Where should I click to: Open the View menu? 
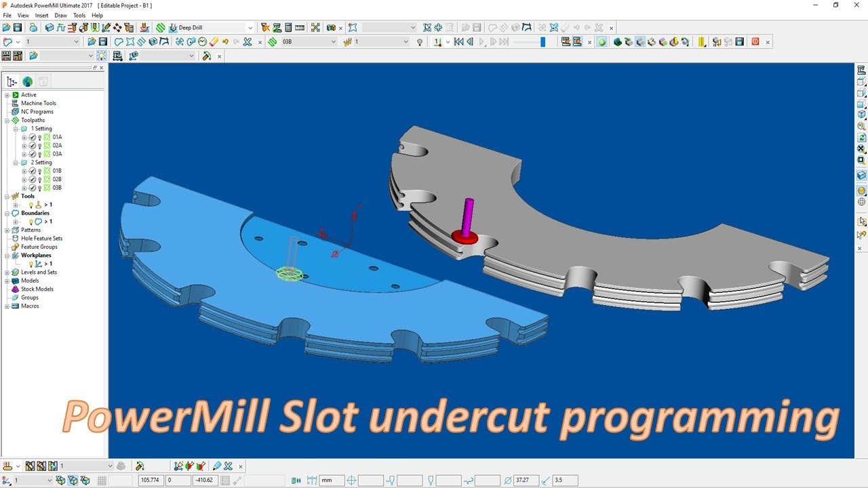(x=23, y=15)
